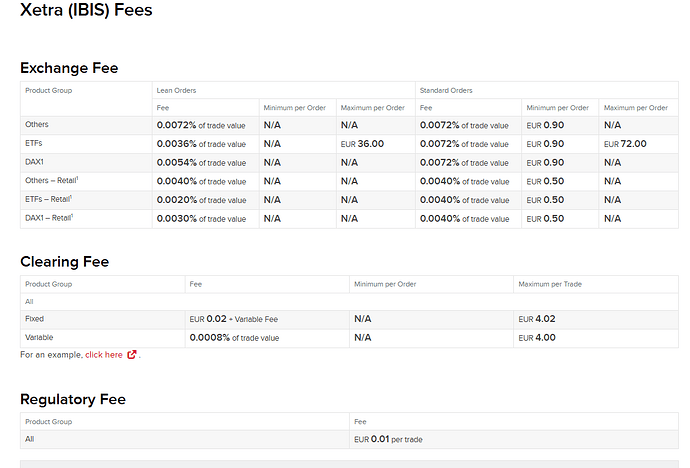This screenshot has height=468, width=690.
Task: Select the '0.0054% of trade value' DAX1 lean fee
Action: [x=201, y=163]
